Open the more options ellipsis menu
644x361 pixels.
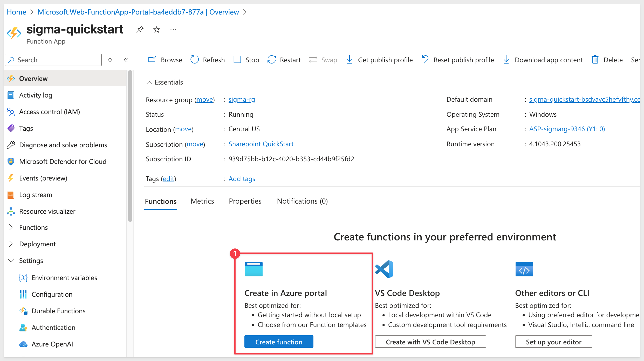173,29
